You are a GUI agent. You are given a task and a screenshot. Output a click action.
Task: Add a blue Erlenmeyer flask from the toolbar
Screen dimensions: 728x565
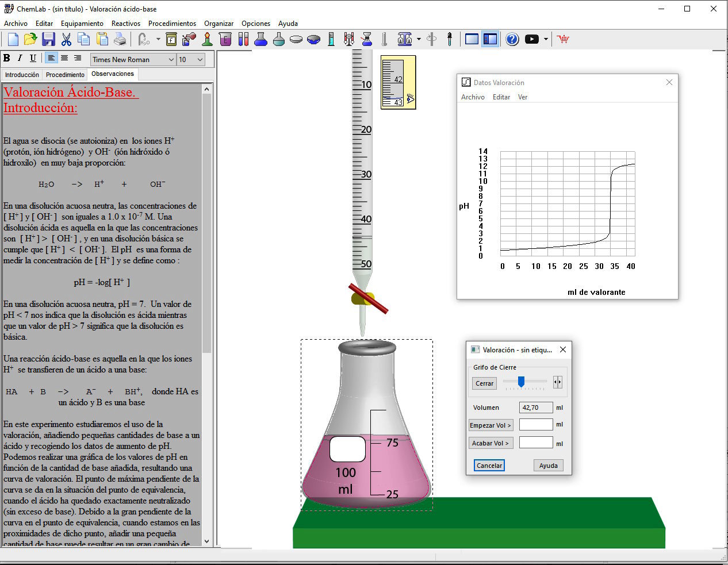(261, 39)
